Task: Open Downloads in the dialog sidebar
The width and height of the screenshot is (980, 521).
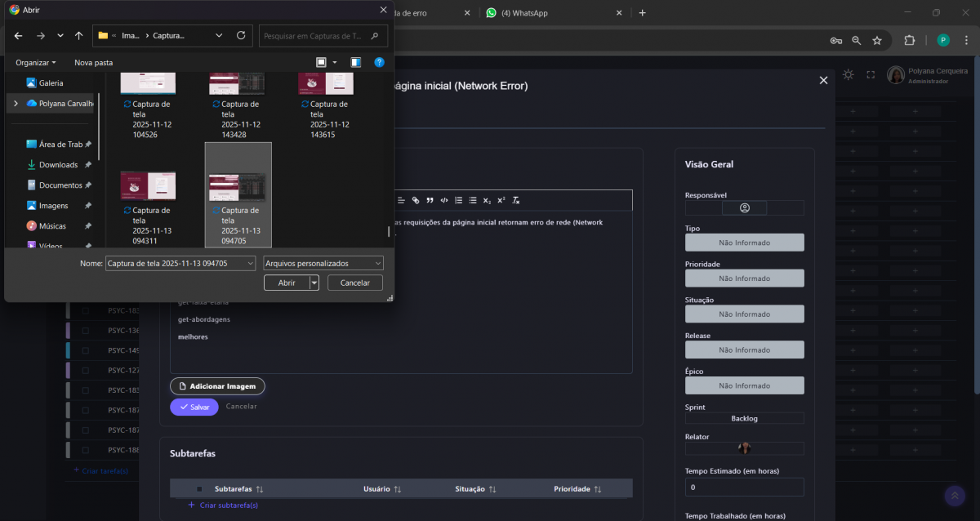Action: (58, 165)
